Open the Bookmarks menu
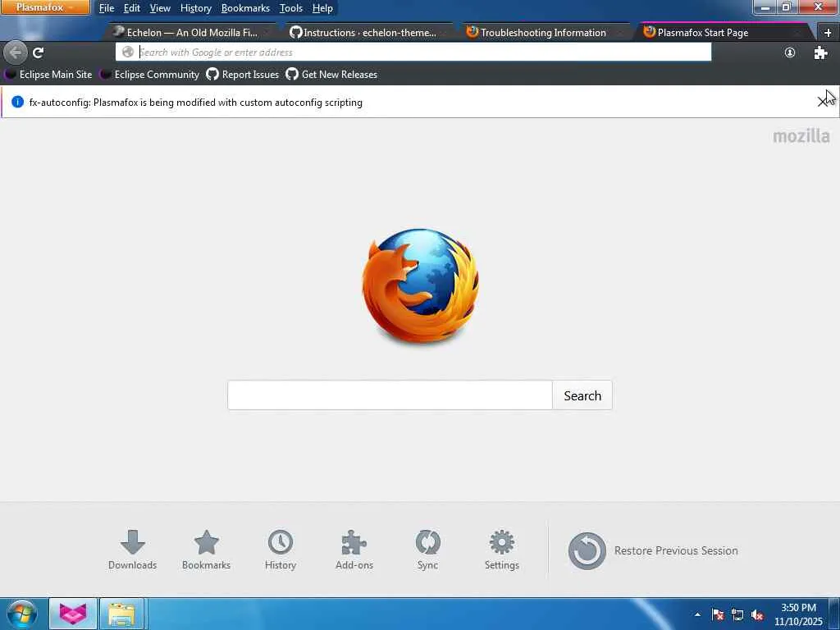This screenshot has height=630, width=840. (245, 8)
